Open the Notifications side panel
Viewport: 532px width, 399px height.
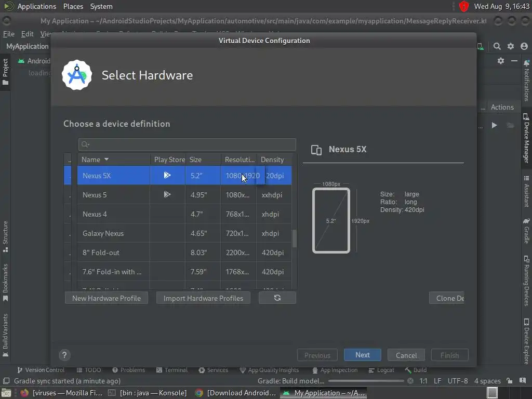point(526,81)
